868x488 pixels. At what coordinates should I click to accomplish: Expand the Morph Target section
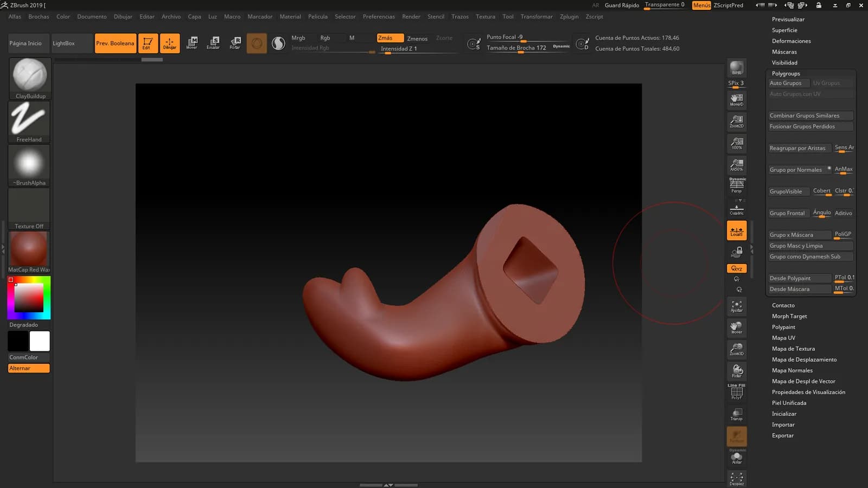(x=789, y=316)
